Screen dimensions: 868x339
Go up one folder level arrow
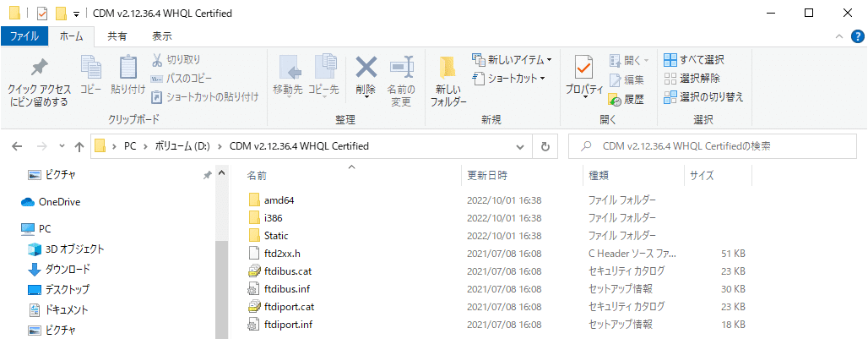pos(79,147)
